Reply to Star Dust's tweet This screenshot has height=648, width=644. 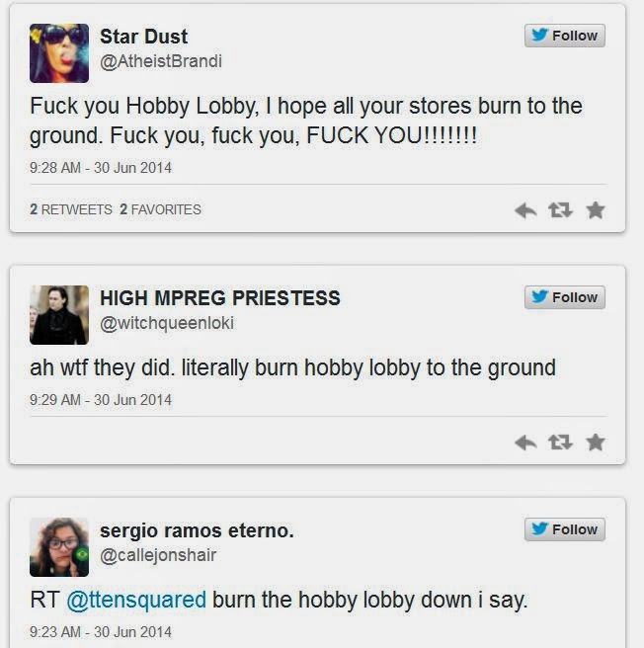pyautogui.click(x=525, y=210)
